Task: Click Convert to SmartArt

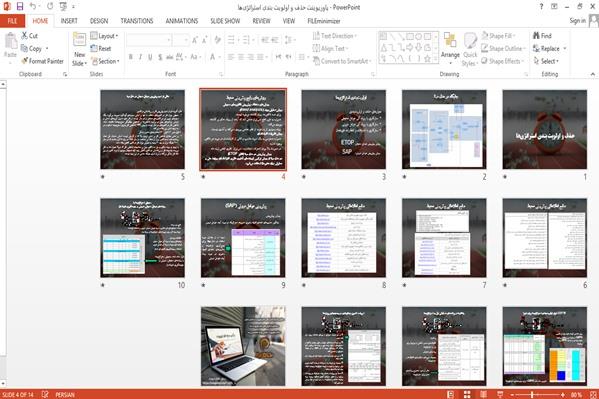Action: tap(342, 61)
